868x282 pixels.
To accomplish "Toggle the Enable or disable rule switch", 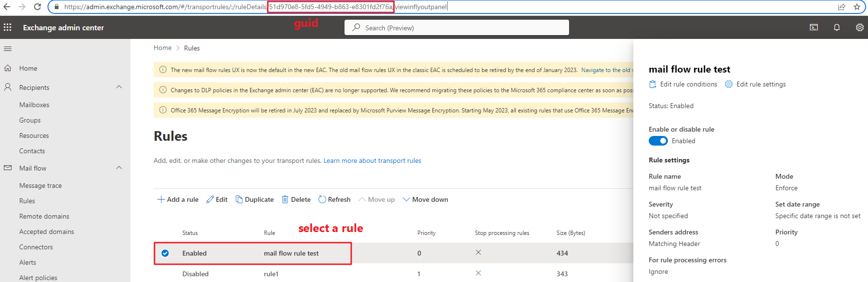I will [x=658, y=141].
